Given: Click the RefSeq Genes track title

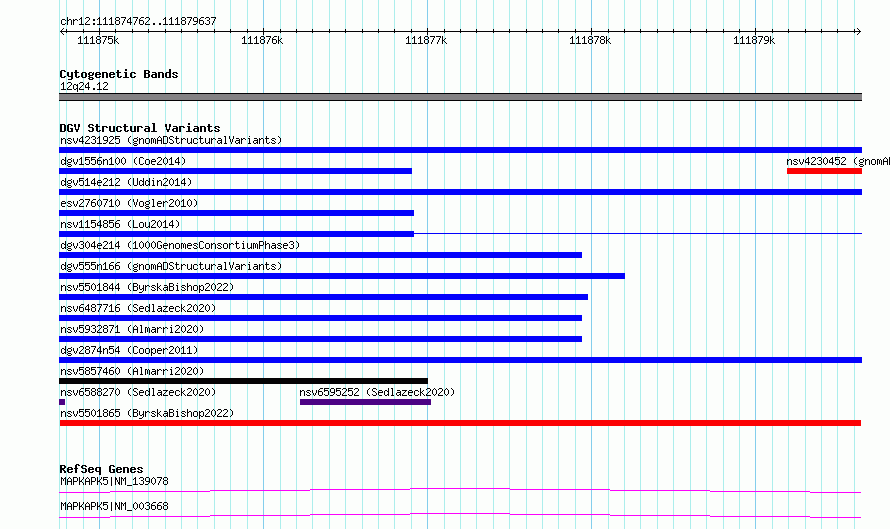Looking at the screenshot, I should (x=101, y=469).
